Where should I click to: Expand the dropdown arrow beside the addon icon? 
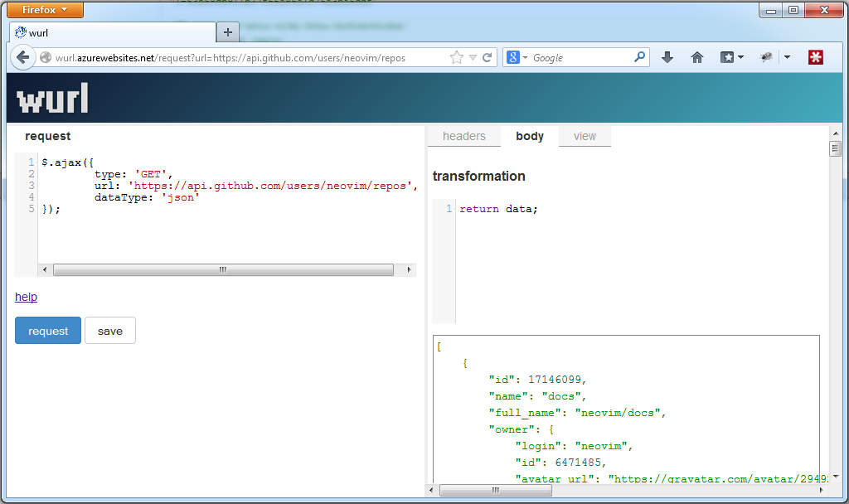(788, 57)
